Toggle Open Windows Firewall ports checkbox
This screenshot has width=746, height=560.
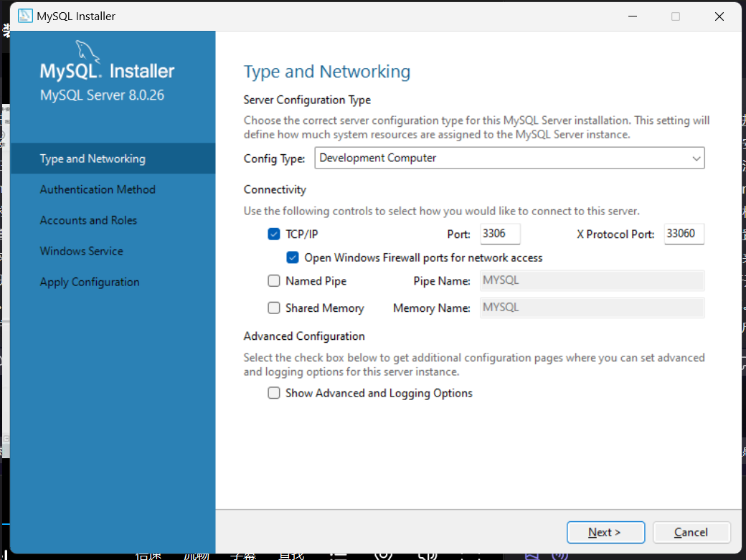292,257
